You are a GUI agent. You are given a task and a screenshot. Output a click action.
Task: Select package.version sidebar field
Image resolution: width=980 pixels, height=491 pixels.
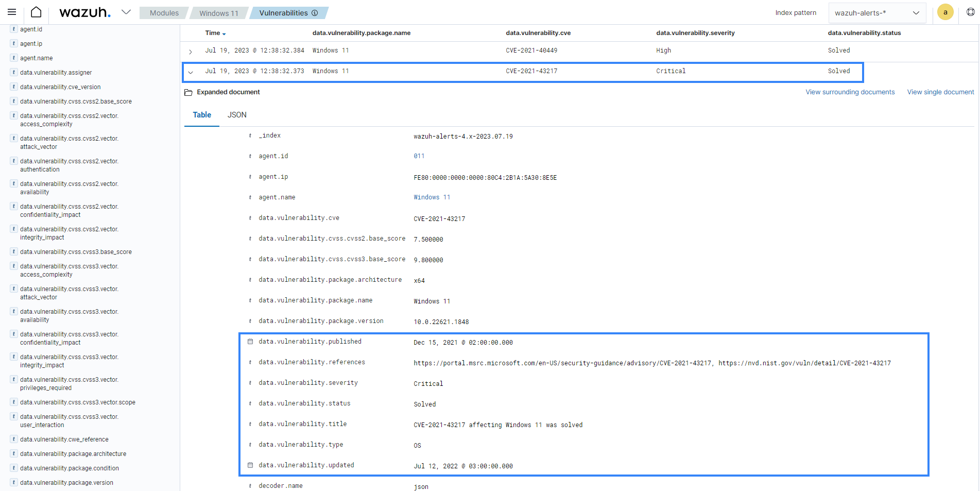(x=66, y=483)
